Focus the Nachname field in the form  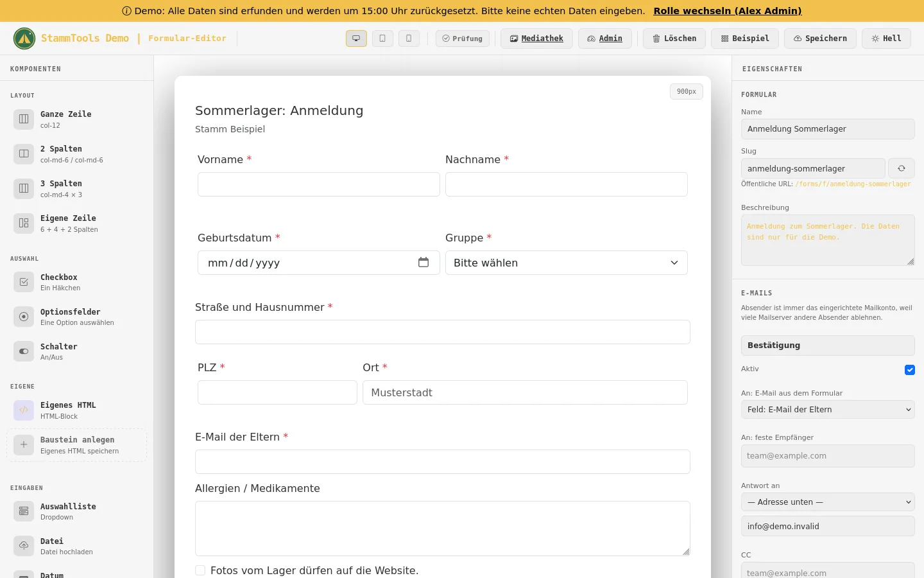coord(567,184)
